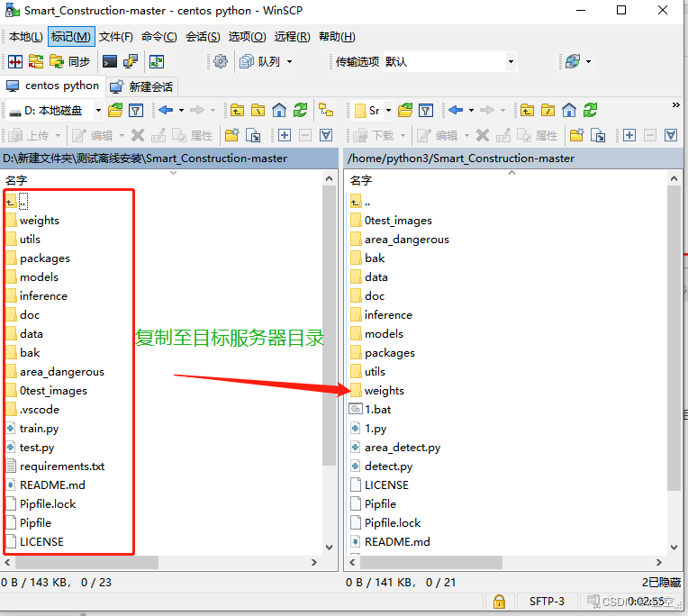Click 下载 download button
The height and width of the screenshot is (616, 688).
(374, 136)
